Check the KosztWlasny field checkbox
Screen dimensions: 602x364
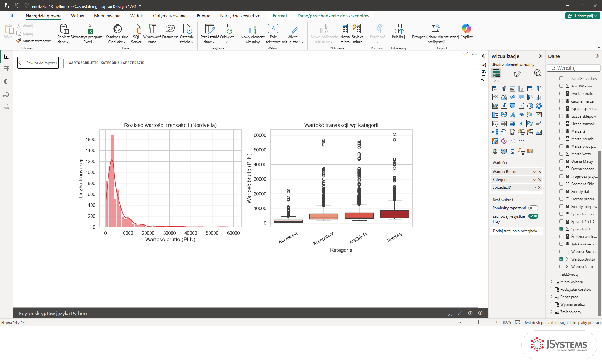(x=561, y=86)
